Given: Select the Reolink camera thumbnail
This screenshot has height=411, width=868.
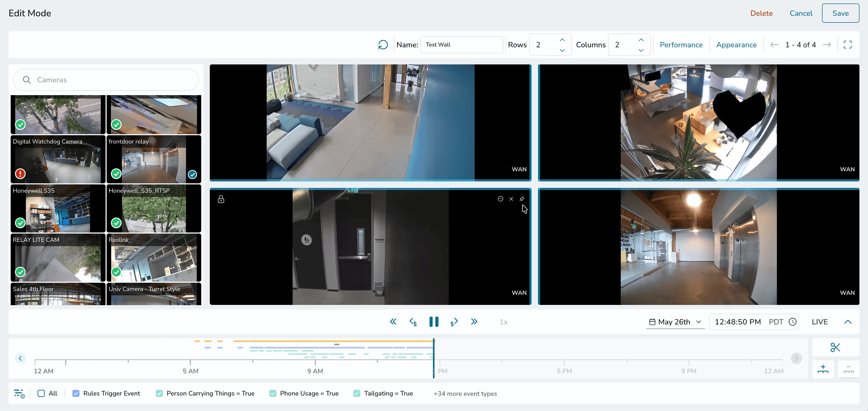Looking at the screenshot, I should click(x=154, y=257).
